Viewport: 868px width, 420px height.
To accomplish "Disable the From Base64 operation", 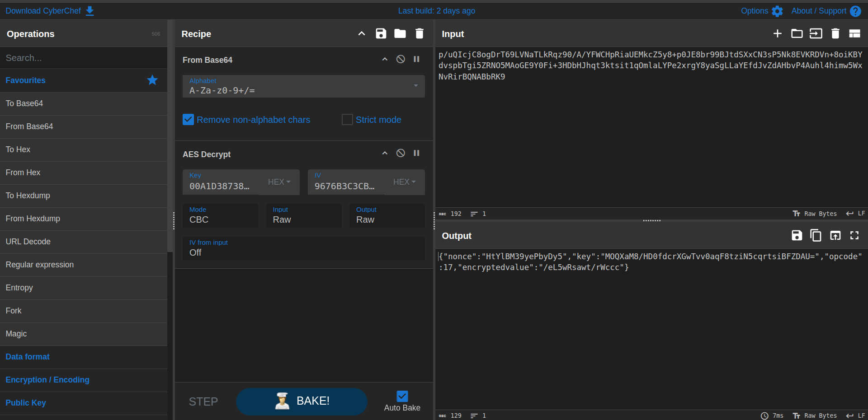I will 401,59.
